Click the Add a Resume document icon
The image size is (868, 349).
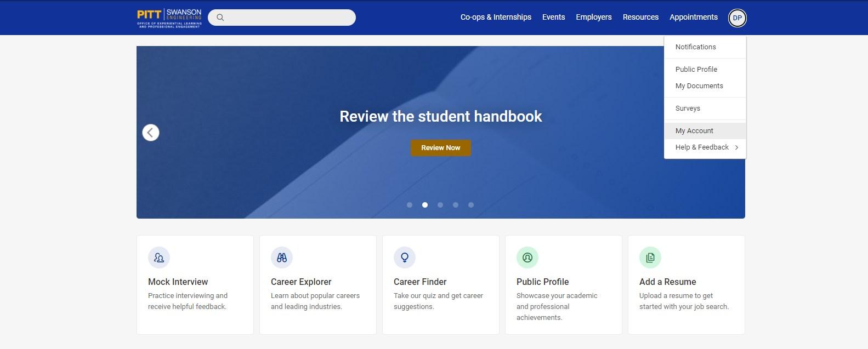(650, 258)
